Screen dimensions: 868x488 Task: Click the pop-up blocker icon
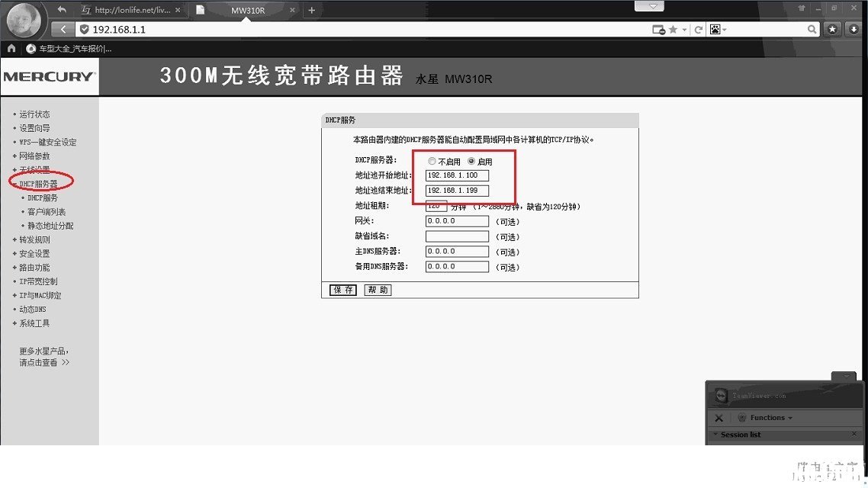pos(659,30)
